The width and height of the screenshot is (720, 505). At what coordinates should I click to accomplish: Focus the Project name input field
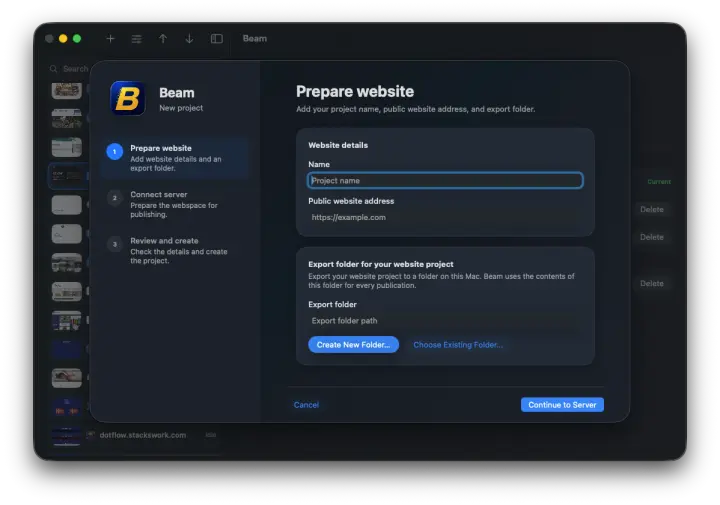tap(445, 180)
